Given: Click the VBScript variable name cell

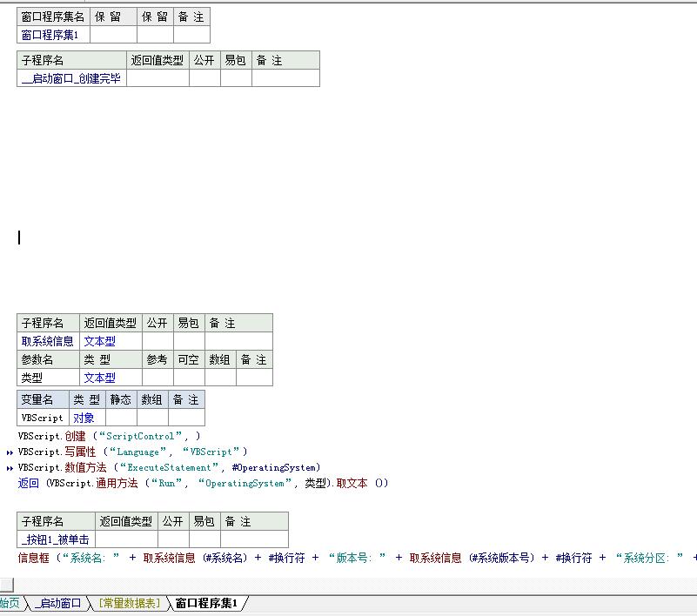Looking at the screenshot, I should click(43, 418).
